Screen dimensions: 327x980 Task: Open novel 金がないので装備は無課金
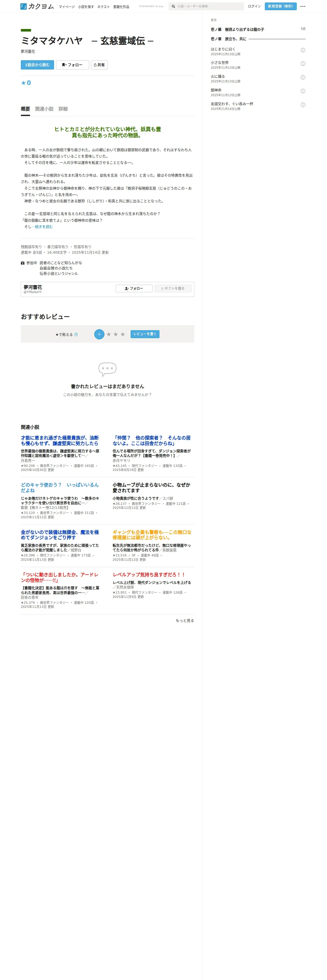click(x=60, y=535)
